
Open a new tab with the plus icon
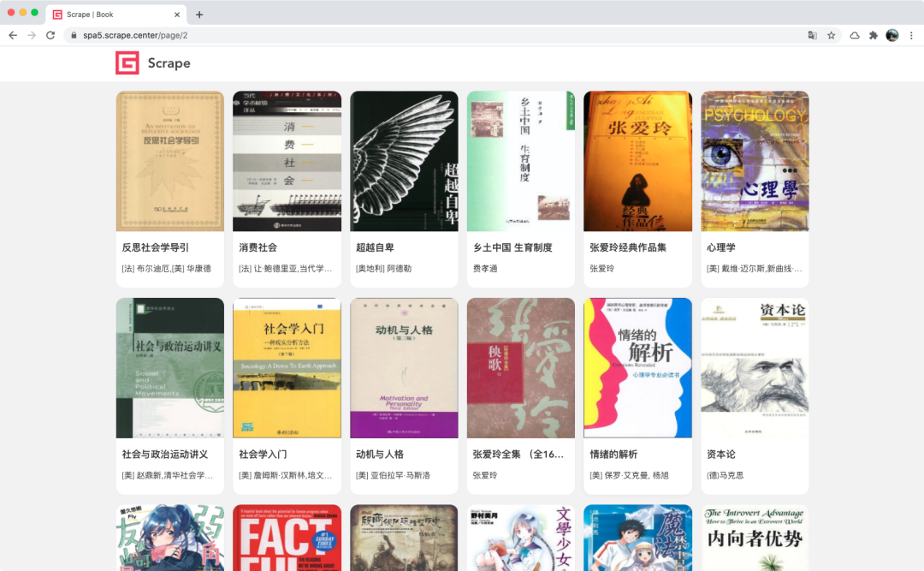coord(199,15)
